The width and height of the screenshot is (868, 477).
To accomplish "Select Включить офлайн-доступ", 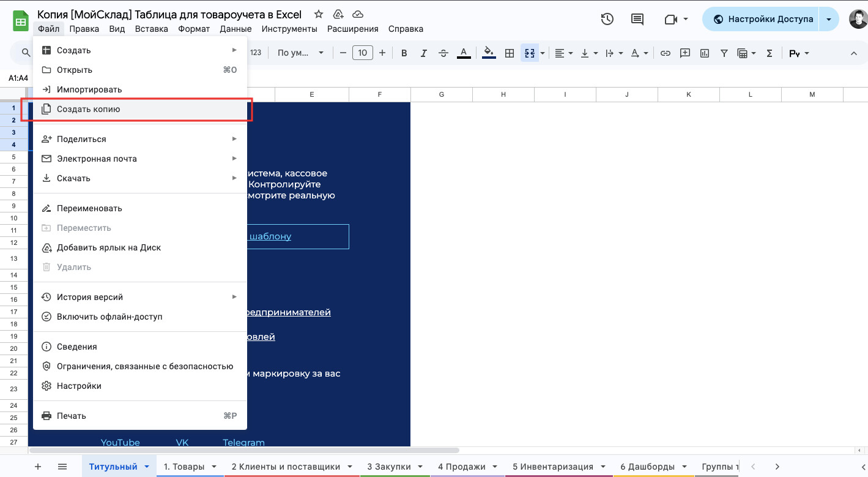I will 139,317.
